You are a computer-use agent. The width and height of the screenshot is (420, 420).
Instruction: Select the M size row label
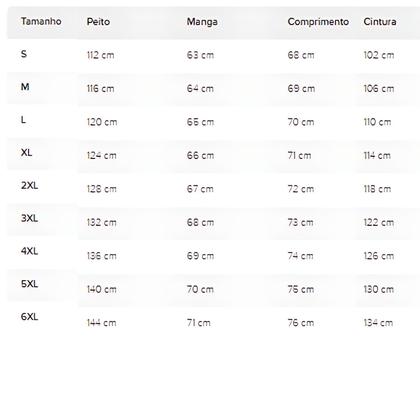tap(25, 87)
